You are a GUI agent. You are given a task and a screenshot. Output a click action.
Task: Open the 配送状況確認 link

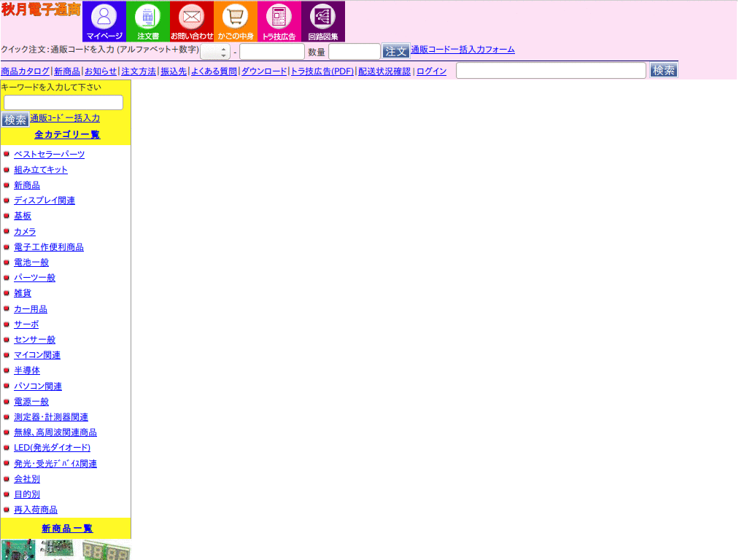[384, 71]
